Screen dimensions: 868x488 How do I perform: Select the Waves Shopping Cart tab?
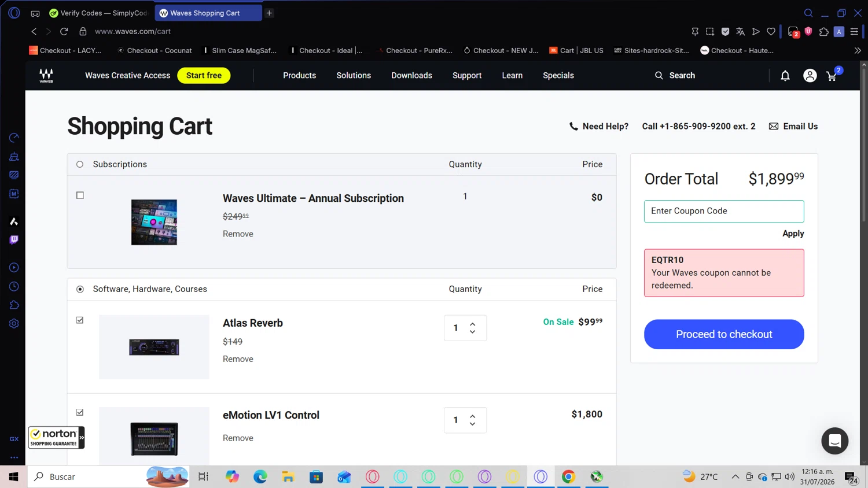208,13
